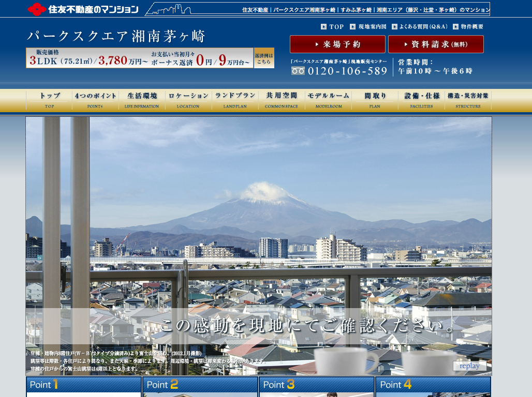Click the arrow icon beside 物件概要
532x397 pixels.
pyautogui.click(x=456, y=27)
